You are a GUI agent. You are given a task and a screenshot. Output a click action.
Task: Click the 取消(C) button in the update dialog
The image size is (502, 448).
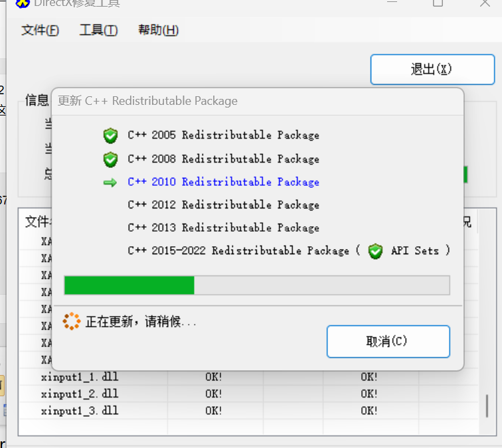(x=388, y=341)
